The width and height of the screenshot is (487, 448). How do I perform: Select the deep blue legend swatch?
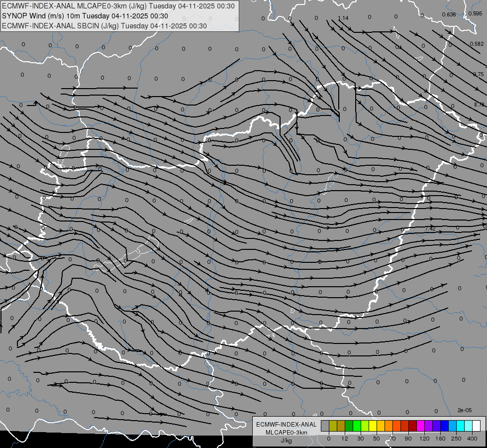coord(444,426)
